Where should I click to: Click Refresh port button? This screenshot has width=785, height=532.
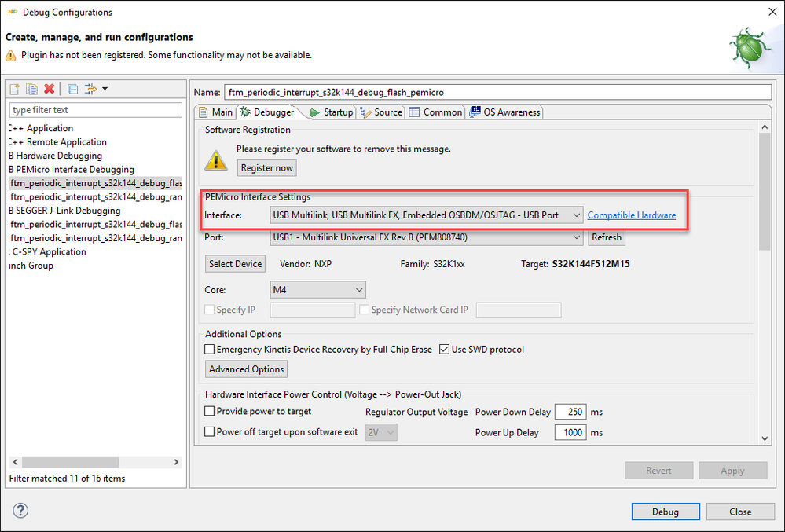pos(607,237)
